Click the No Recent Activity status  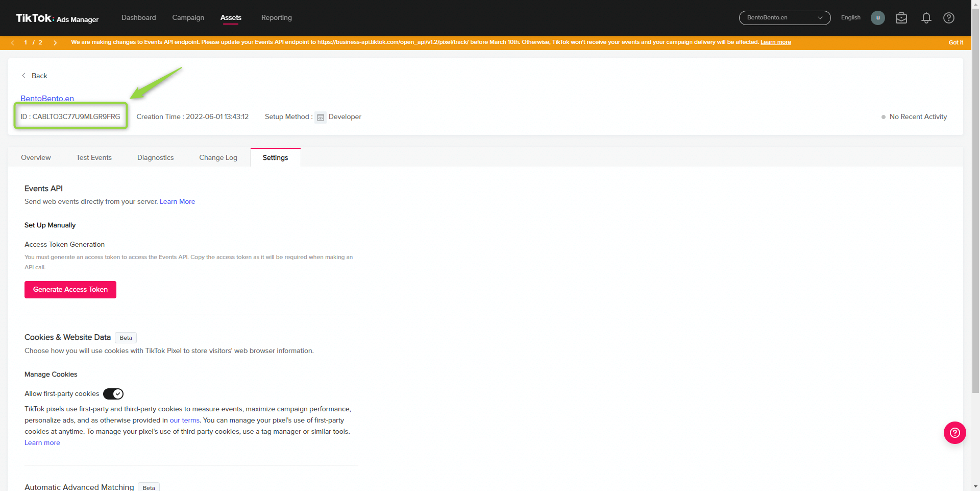[914, 116]
